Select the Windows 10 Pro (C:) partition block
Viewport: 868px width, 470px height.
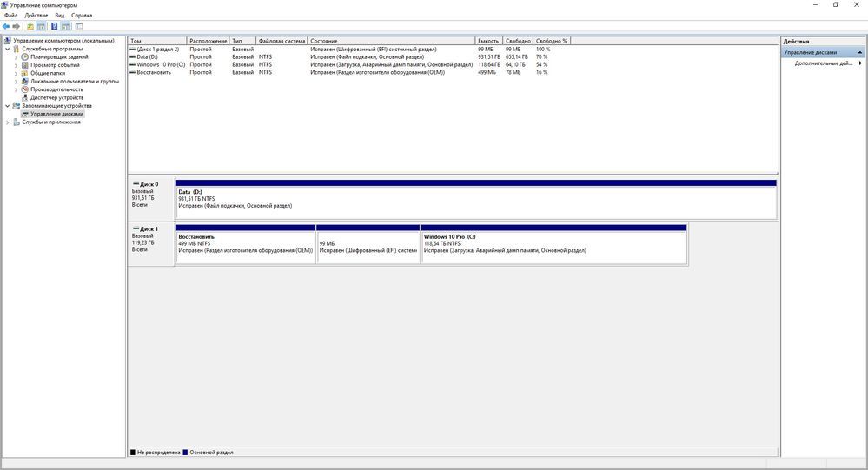point(553,247)
